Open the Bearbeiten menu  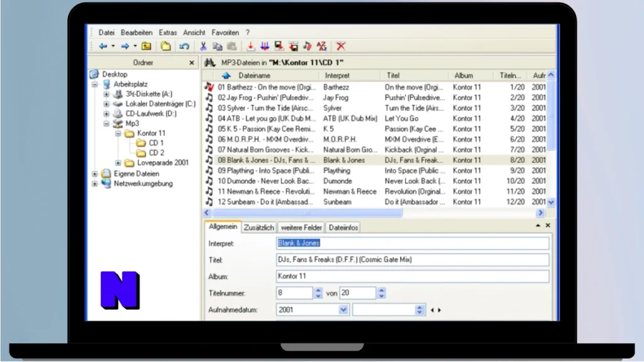coord(136,33)
